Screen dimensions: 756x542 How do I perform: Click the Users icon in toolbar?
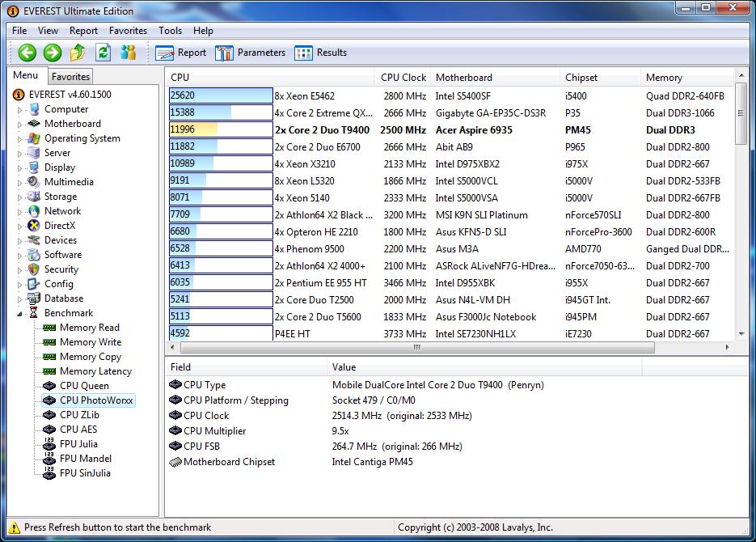[129, 53]
